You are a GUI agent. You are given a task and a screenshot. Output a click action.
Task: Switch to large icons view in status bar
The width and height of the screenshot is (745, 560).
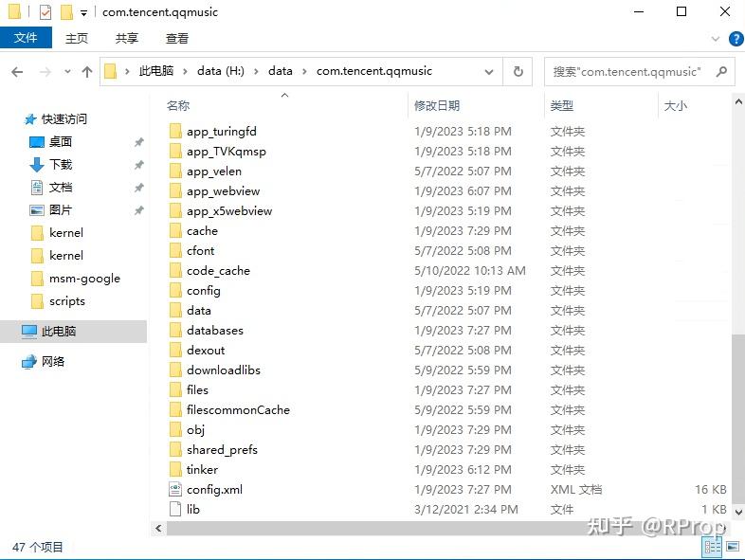[x=732, y=548]
